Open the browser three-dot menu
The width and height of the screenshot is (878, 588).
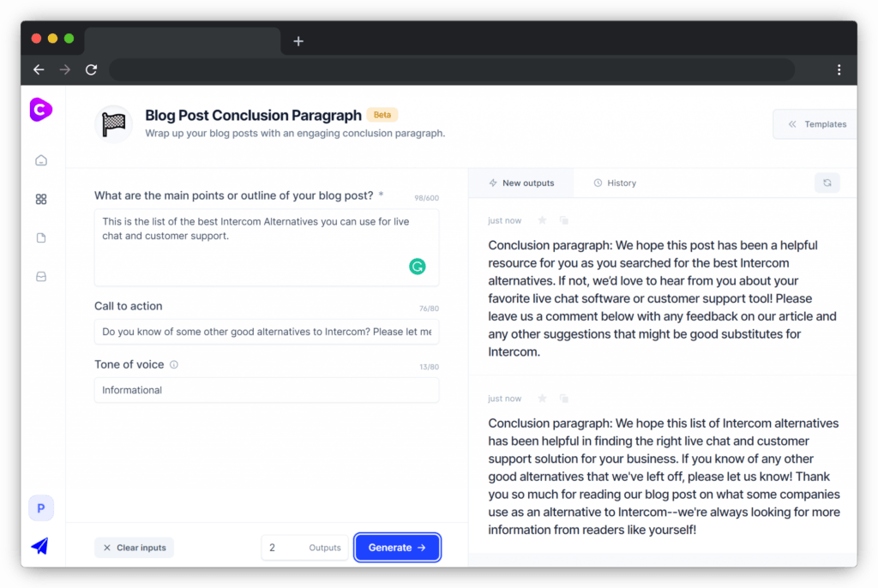[839, 69]
